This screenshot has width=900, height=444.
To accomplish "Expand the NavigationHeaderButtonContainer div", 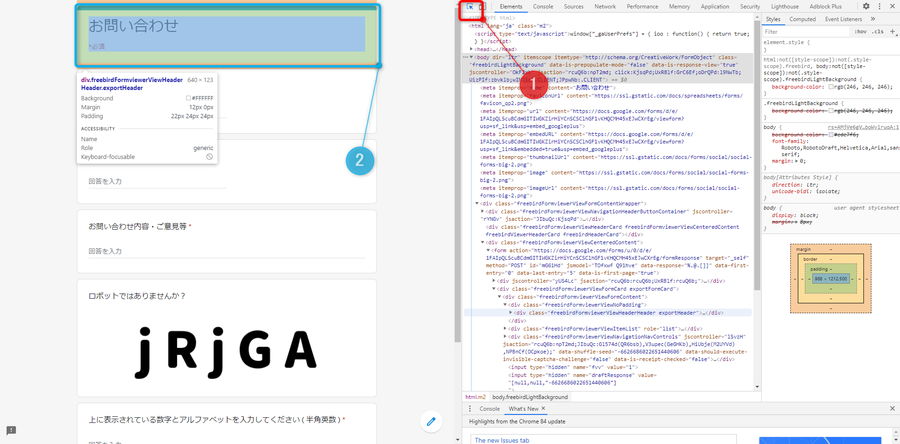I will coord(482,212).
